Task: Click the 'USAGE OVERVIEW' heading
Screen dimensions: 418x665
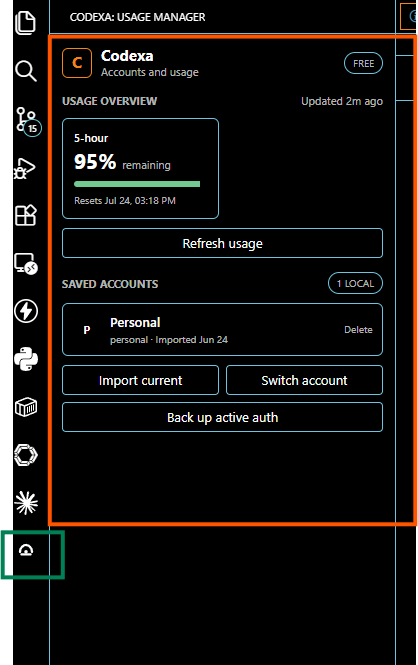Action: pos(109,101)
